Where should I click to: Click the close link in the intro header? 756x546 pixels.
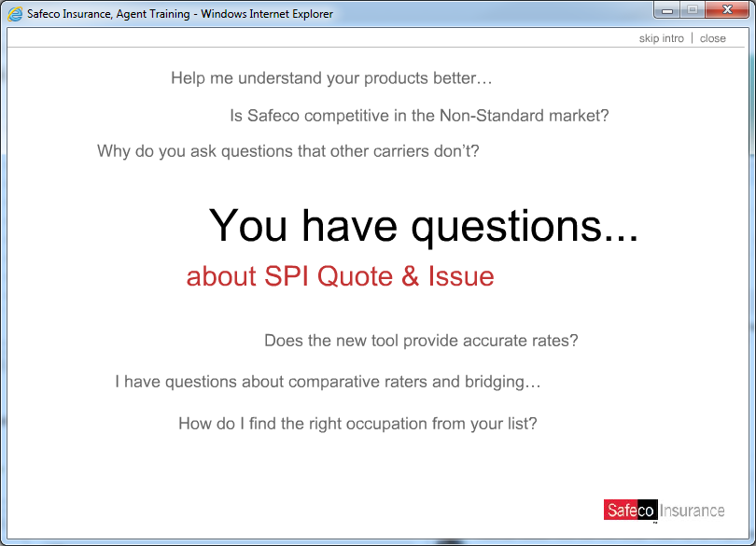pos(713,38)
